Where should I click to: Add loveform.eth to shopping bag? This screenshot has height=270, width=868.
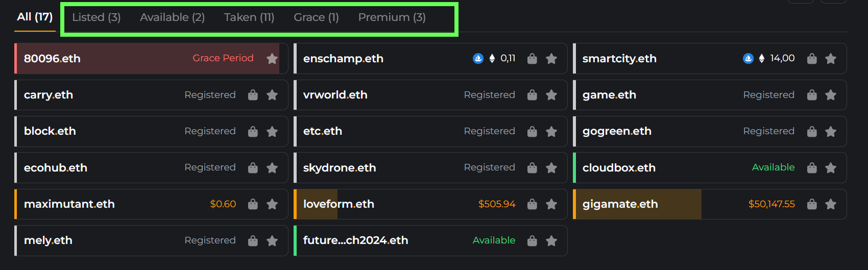click(x=532, y=204)
